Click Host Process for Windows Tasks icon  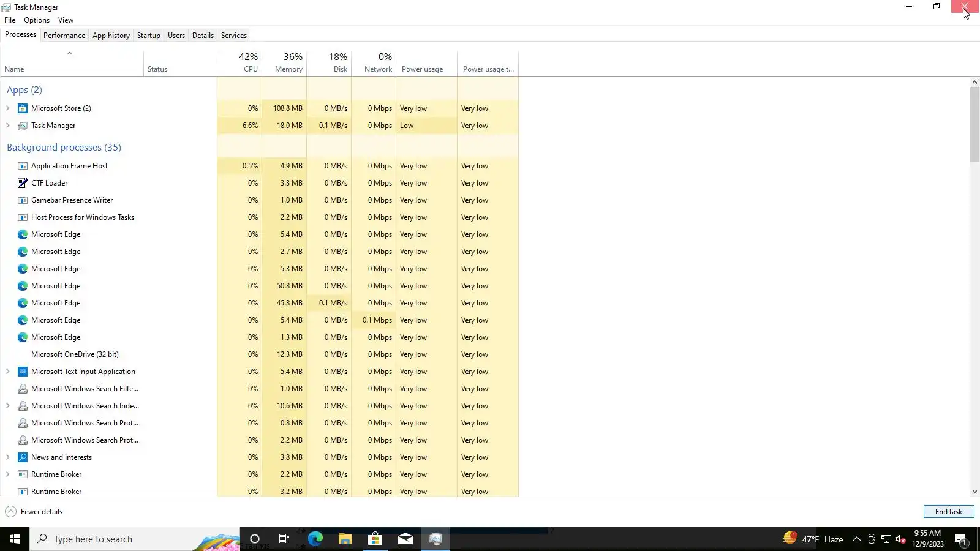[x=23, y=217]
